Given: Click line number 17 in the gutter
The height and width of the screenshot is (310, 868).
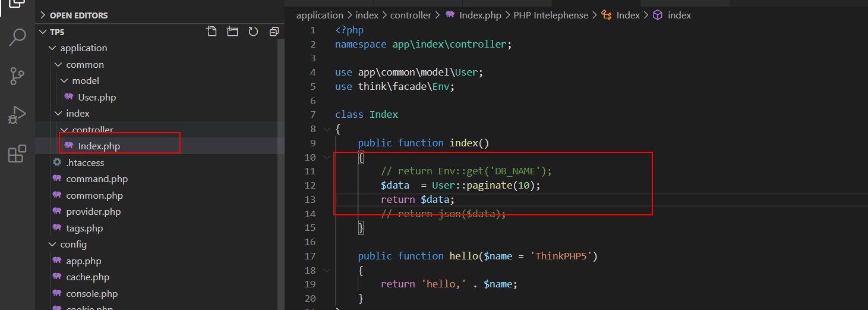Looking at the screenshot, I should pyautogui.click(x=310, y=256).
